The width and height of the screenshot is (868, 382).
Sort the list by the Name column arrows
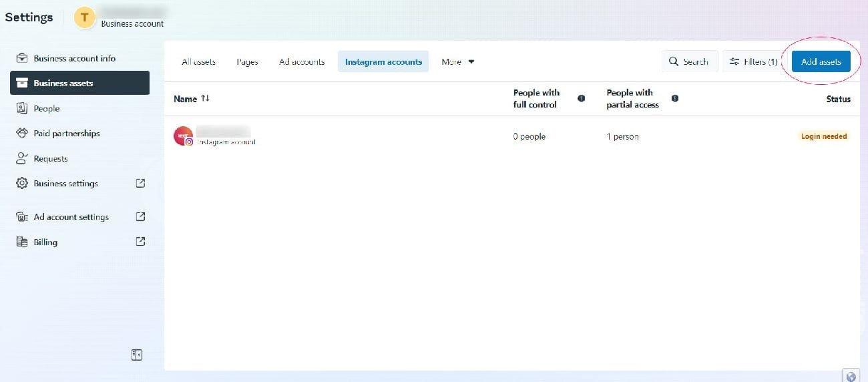click(x=205, y=98)
